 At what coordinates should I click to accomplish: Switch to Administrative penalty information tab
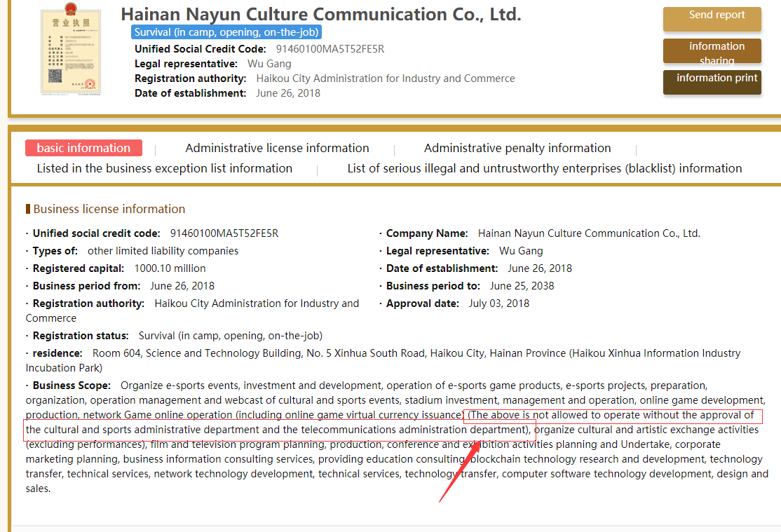point(517,148)
